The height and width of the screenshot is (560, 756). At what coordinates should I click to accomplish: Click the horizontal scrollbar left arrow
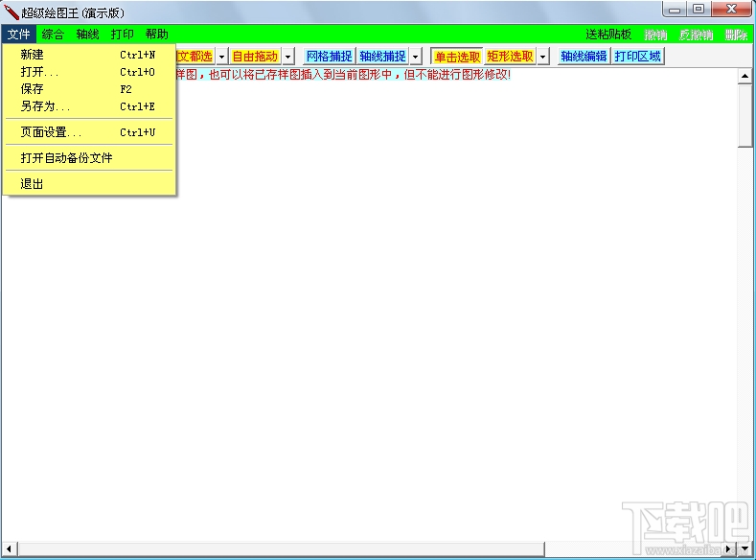click(x=9, y=548)
